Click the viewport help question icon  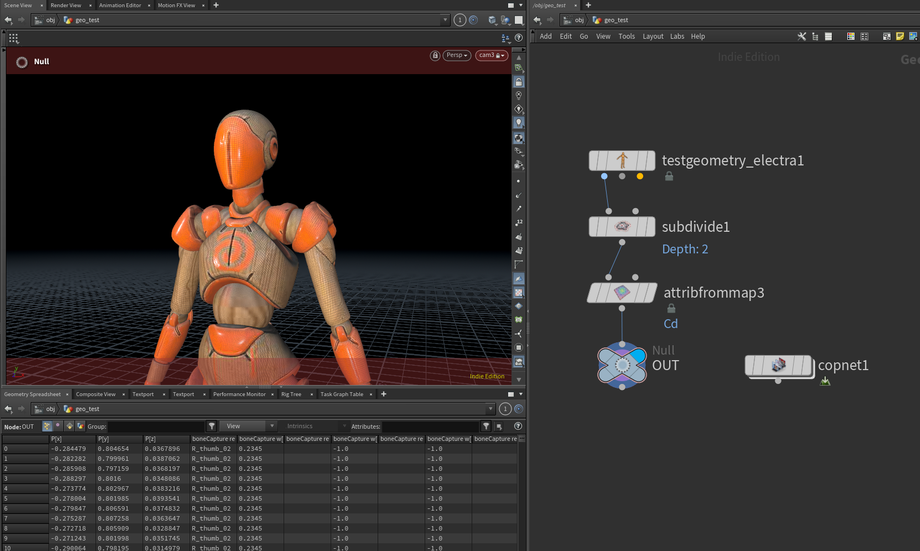coord(519,38)
